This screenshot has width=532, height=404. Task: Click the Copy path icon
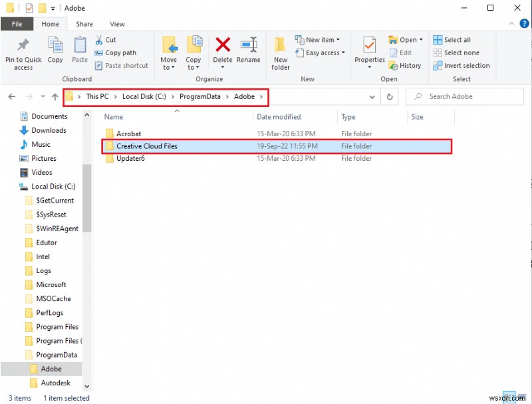(x=100, y=52)
